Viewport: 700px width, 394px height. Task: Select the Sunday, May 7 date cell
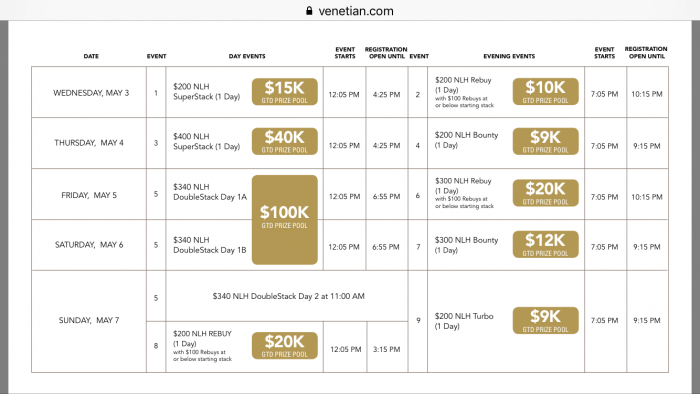pos(89,321)
